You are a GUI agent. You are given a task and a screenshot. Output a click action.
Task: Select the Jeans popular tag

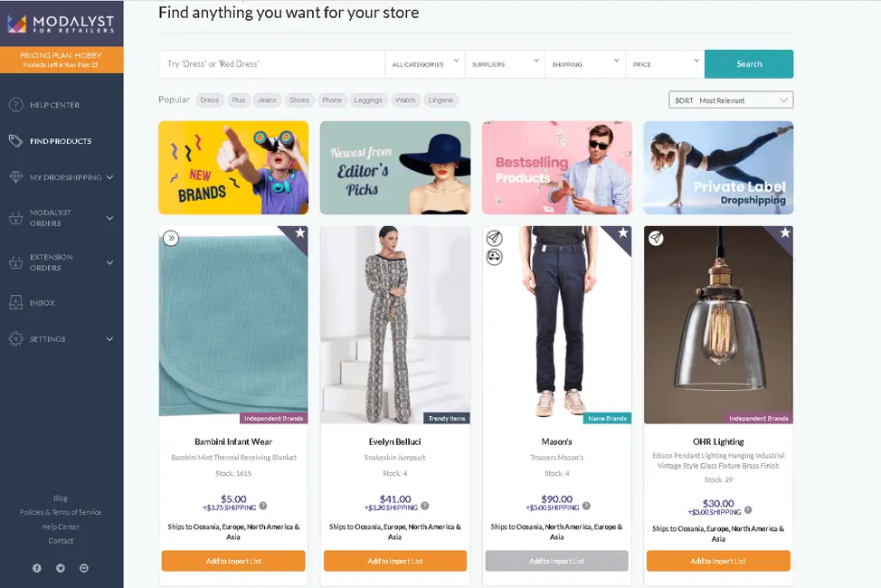tap(266, 100)
